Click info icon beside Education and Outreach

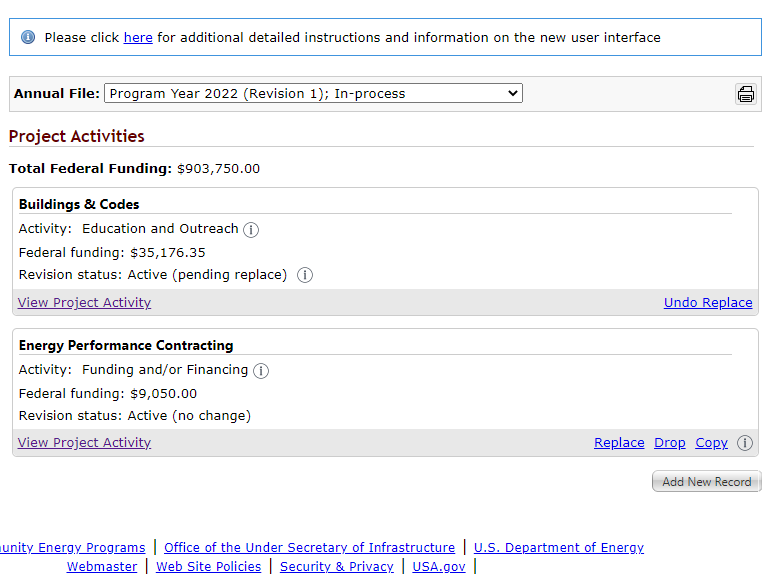click(x=251, y=230)
